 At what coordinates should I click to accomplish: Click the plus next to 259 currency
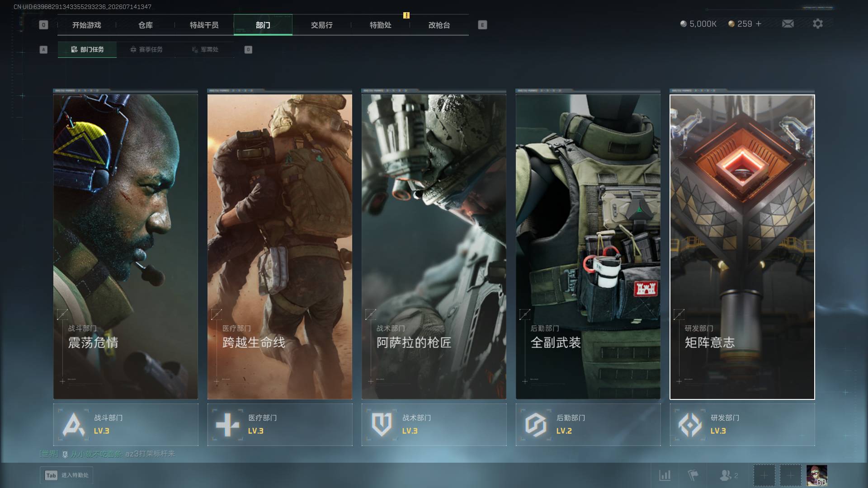[759, 23]
